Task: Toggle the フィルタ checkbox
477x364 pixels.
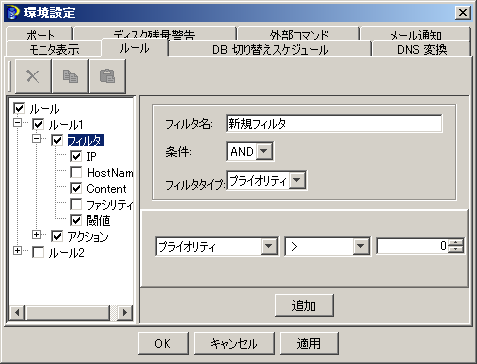Action: [57, 141]
